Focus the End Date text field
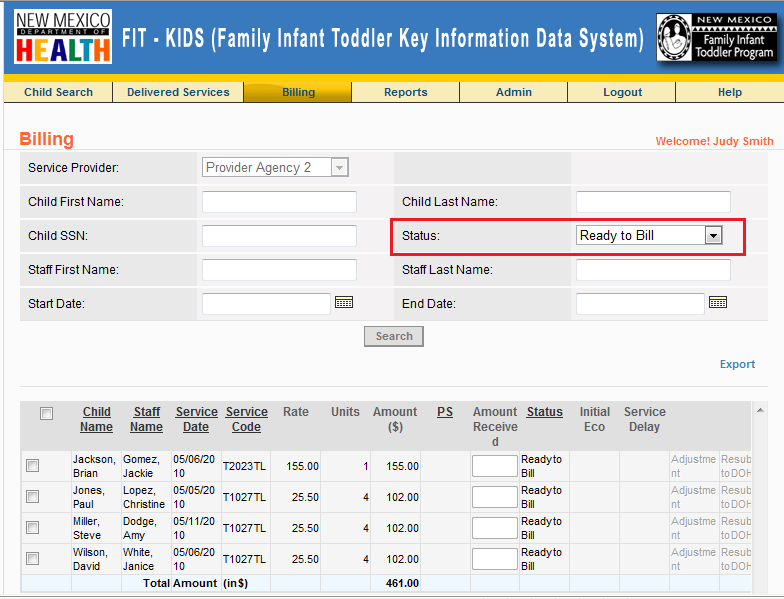 pos(640,304)
